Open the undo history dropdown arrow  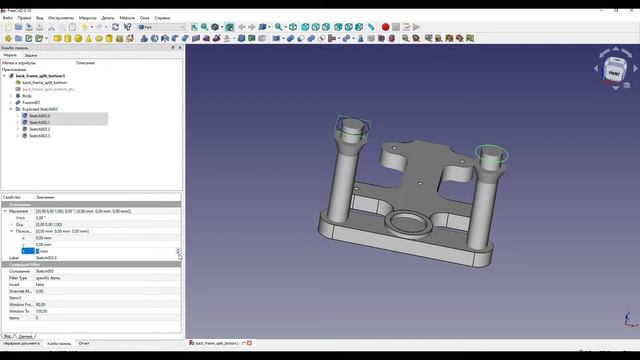click(91, 27)
